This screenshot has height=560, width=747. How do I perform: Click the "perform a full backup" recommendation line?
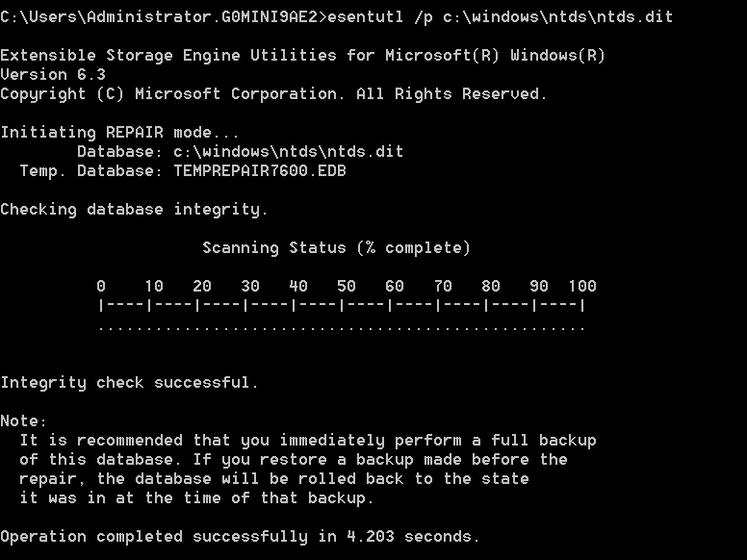(x=307, y=441)
